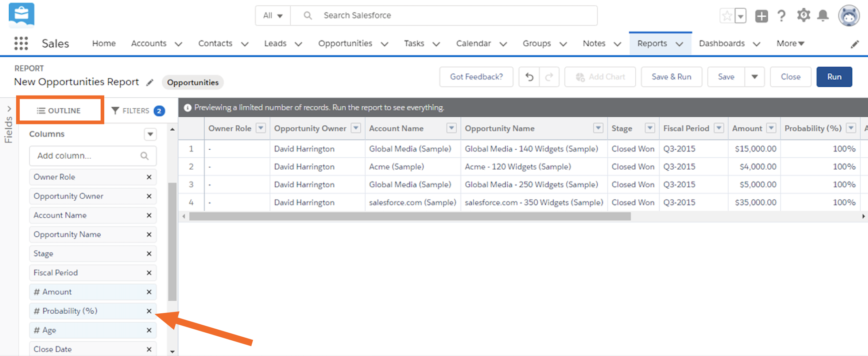Open the setup gear icon
The width and height of the screenshot is (868, 356).
(803, 15)
